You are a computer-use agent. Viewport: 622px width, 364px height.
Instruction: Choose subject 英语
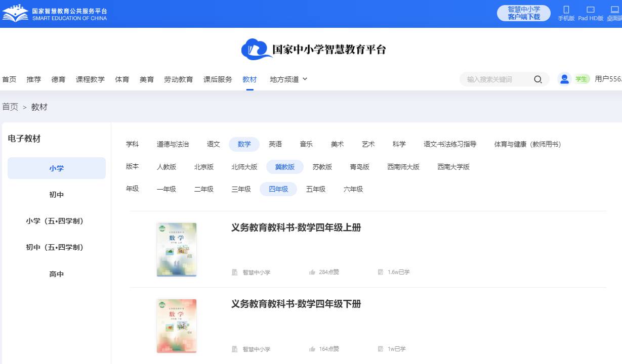tap(275, 144)
